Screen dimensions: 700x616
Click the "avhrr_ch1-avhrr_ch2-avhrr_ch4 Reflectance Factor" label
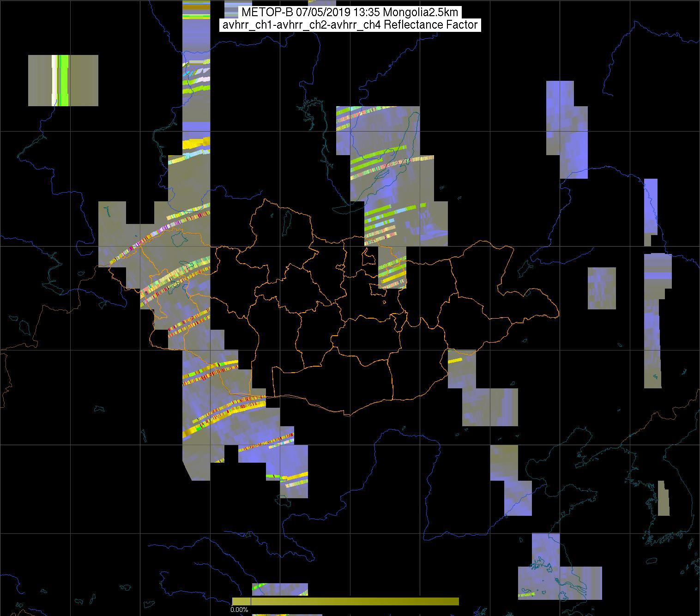[350, 25]
